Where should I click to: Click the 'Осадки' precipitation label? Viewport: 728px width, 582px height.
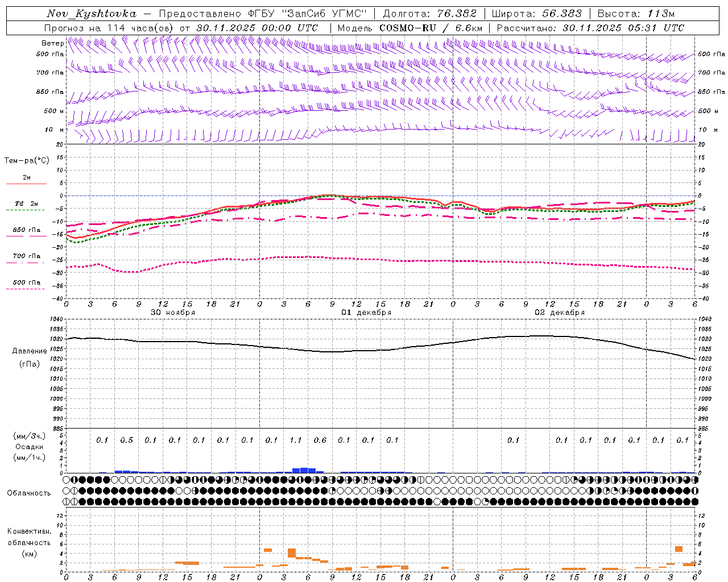[x=30, y=447]
